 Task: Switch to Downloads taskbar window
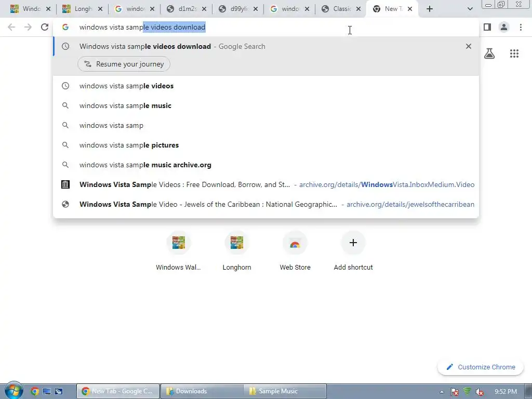click(202, 391)
